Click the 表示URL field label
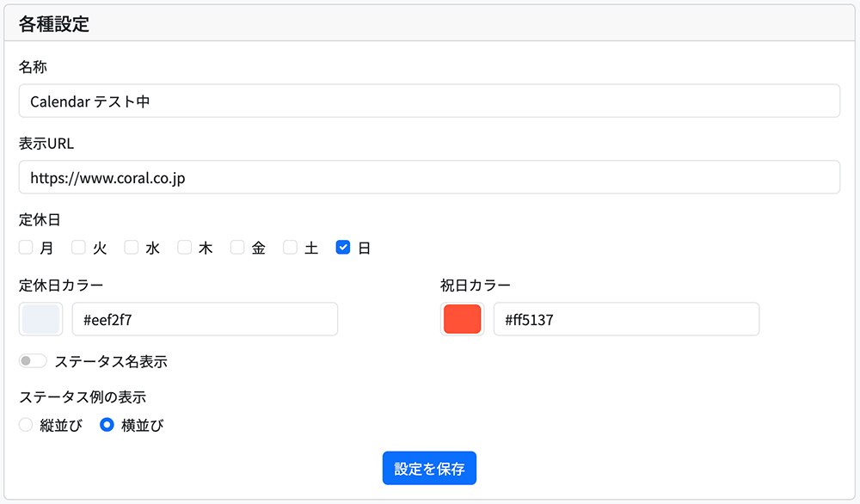The width and height of the screenshot is (860, 504). point(46,143)
